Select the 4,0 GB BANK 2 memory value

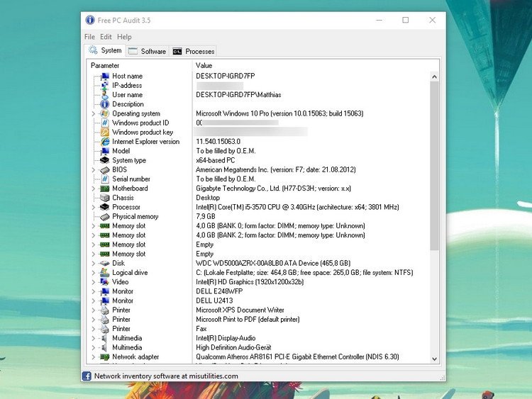coord(281,235)
